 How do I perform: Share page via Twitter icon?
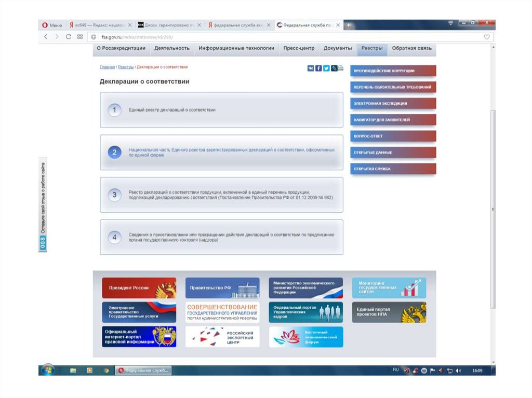coord(326,68)
